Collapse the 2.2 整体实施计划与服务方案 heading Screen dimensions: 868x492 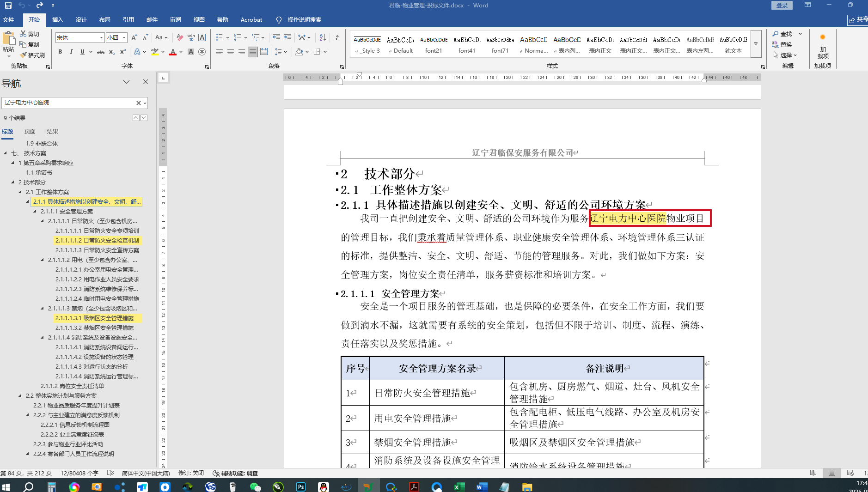(x=20, y=395)
